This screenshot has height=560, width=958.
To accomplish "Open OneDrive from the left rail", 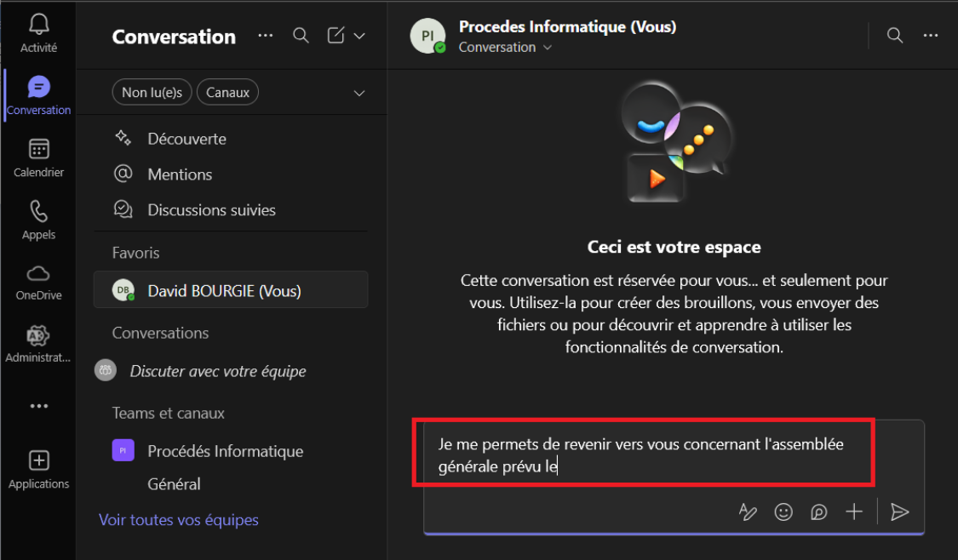I will pyautogui.click(x=38, y=275).
